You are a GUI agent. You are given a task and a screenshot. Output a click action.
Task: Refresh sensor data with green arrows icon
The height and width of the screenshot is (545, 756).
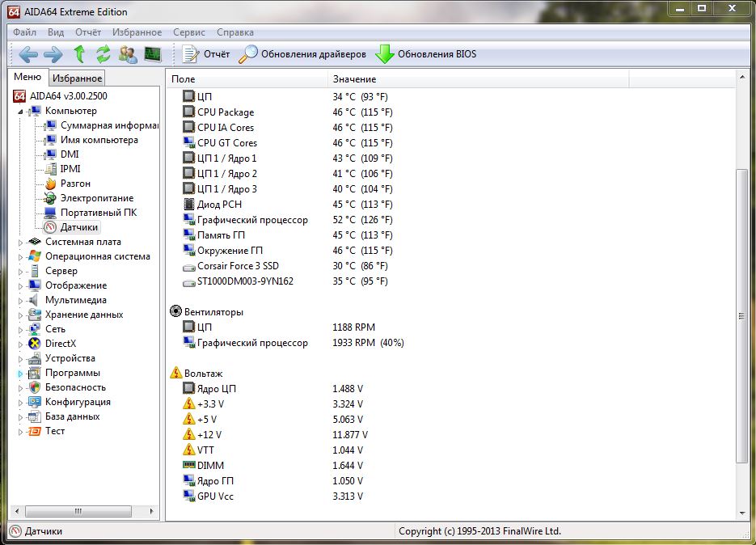[x=103, y=54]
